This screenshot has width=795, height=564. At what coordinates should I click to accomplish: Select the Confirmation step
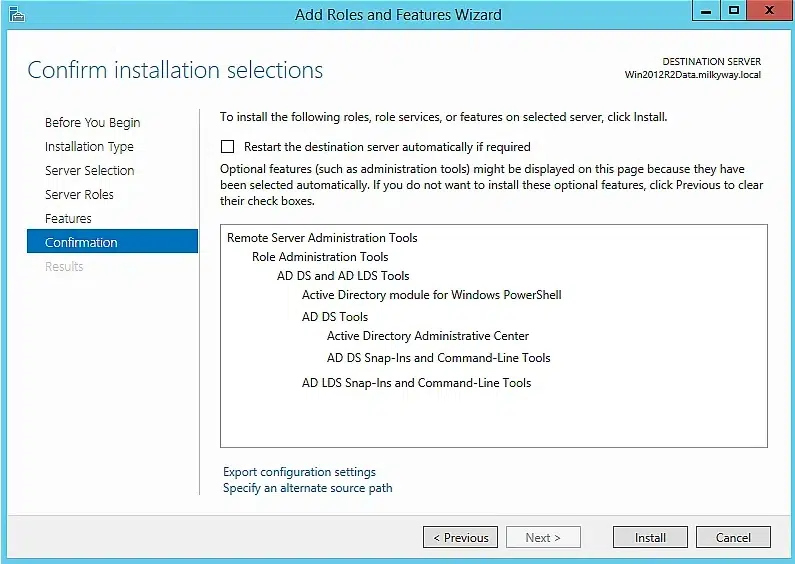pyautogui.click(x=112, y=241)
